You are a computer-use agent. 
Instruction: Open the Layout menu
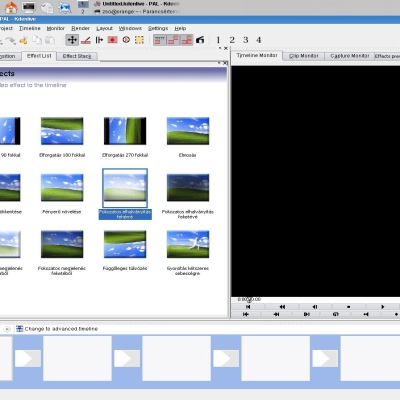coord(104,28)
